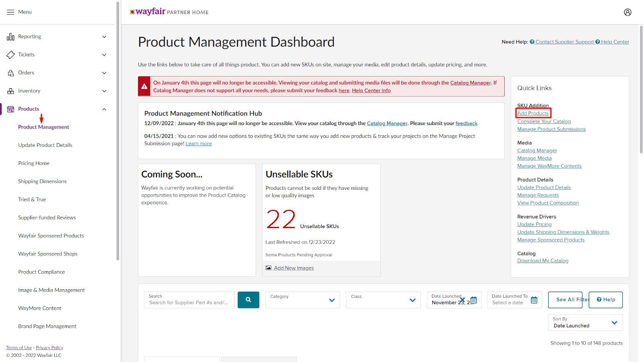
Task: Click Add New Images link
Action: 294,268
